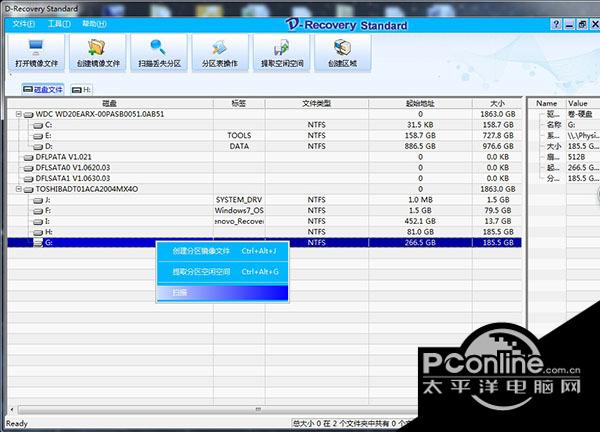Sort by the 起始地址 column header
The height and width of the screenshot is (432, 600).
[420, 103]
